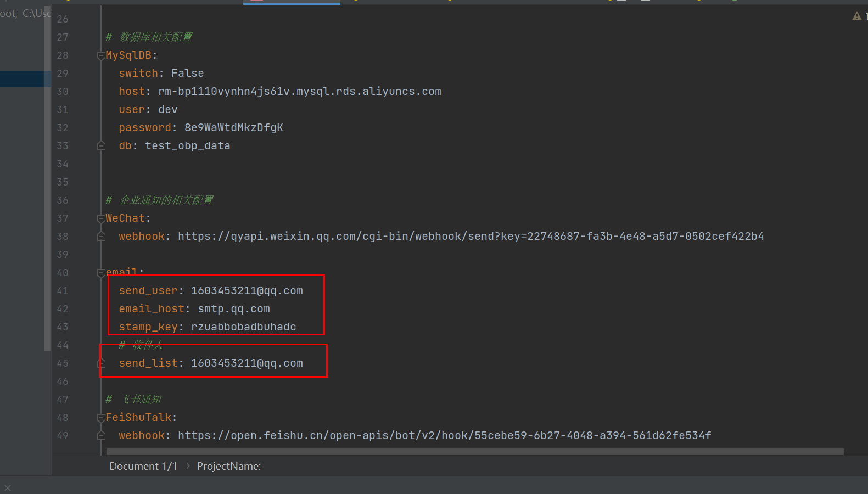The width and height of the screenshot is (868, 494).
Task: Click the comment '# 飞书通知'
Action: point(133,400)
